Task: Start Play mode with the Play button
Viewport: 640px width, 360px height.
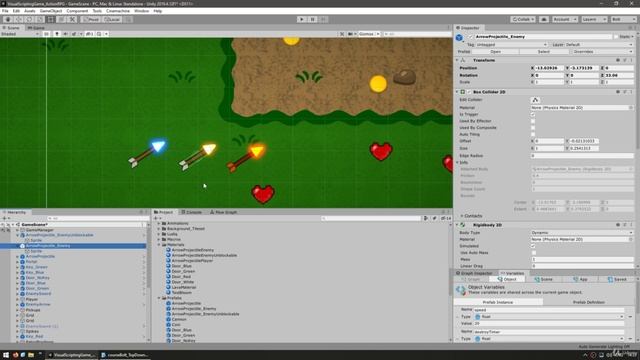Action: (x=302, y=19)
